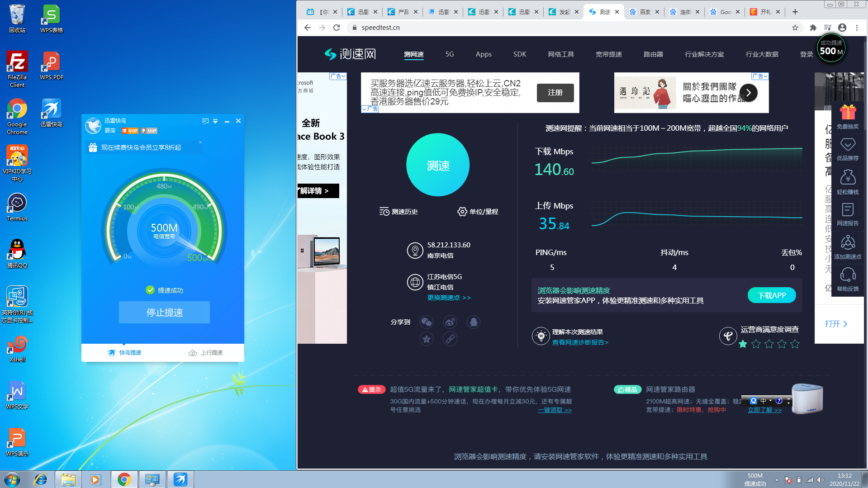Open volume tray icon
The image size is (868, 488).
click(x=821, y=480)
